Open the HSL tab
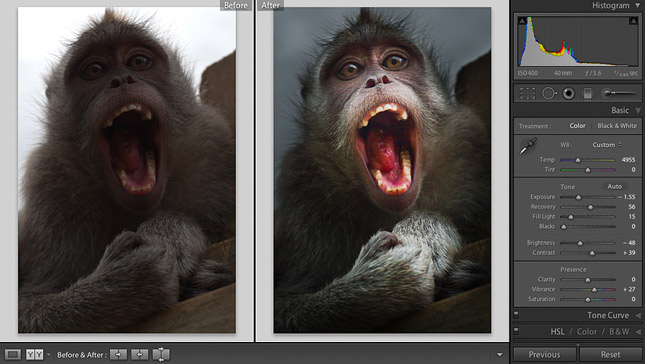This screenshot has width=645, height=364. click(557, 332)
